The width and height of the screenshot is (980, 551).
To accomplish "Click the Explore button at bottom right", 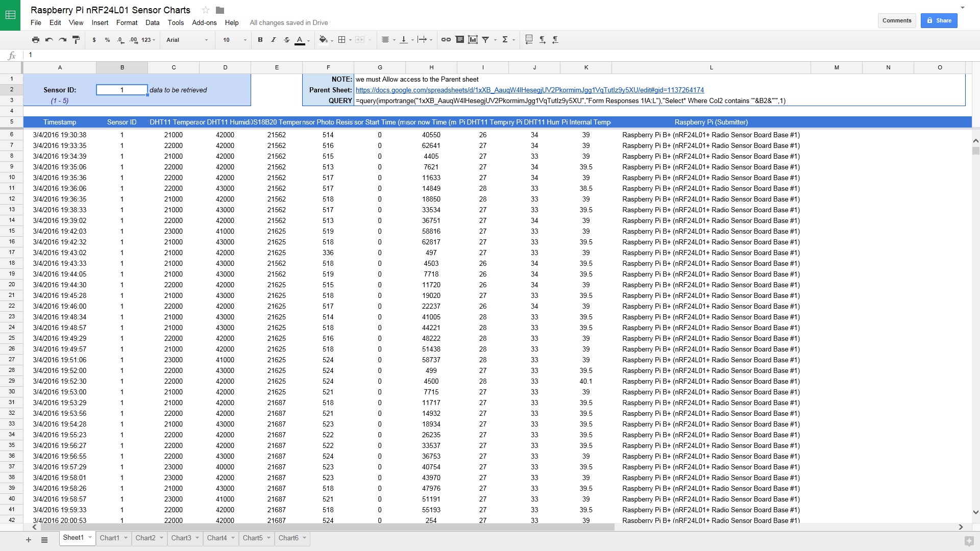I will pos(969,541).
